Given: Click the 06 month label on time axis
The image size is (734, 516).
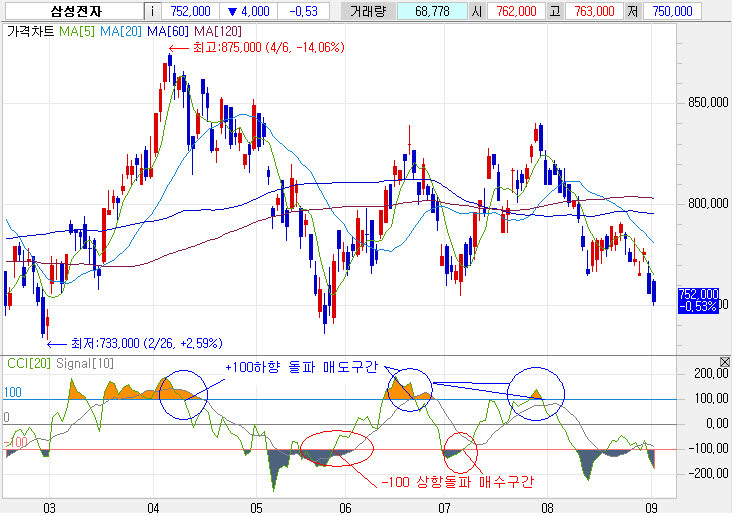Looking at the screenshot, I should pyautogui.click(x=346, y=508).
